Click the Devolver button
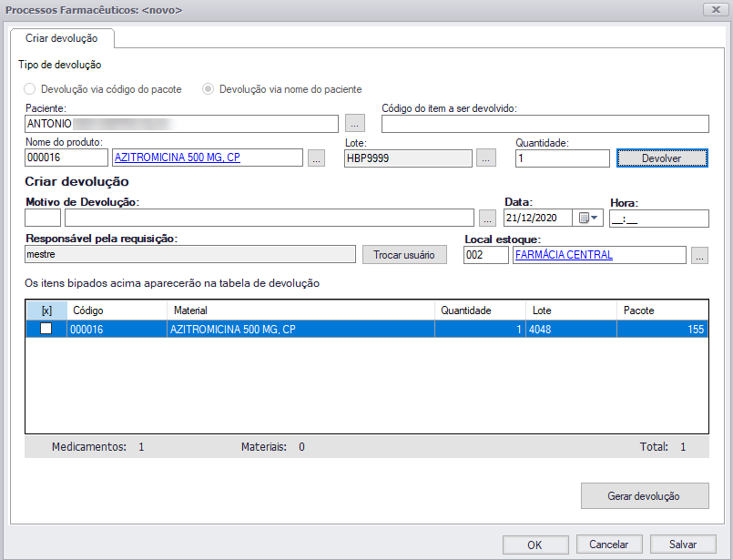 [662, 158]
